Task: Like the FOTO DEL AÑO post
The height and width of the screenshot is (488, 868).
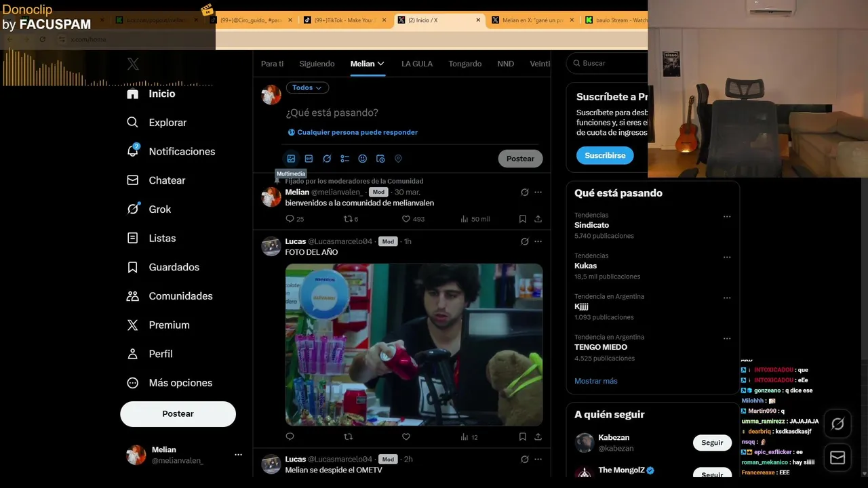Action: click(x=406, y=437)
